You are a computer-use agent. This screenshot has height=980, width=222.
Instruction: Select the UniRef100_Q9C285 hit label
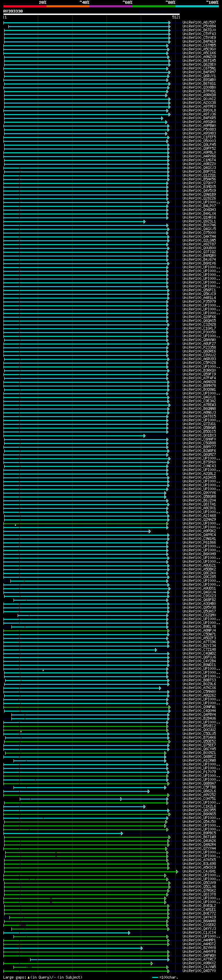(199, 577)
